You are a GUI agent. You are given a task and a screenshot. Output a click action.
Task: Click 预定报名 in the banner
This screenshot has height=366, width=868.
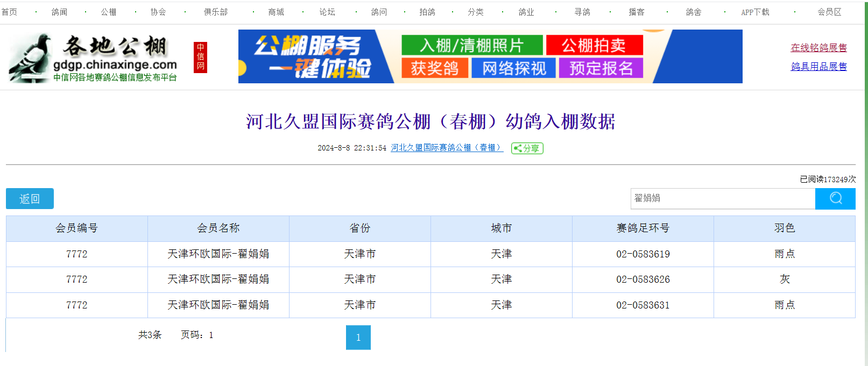(601, 68)
